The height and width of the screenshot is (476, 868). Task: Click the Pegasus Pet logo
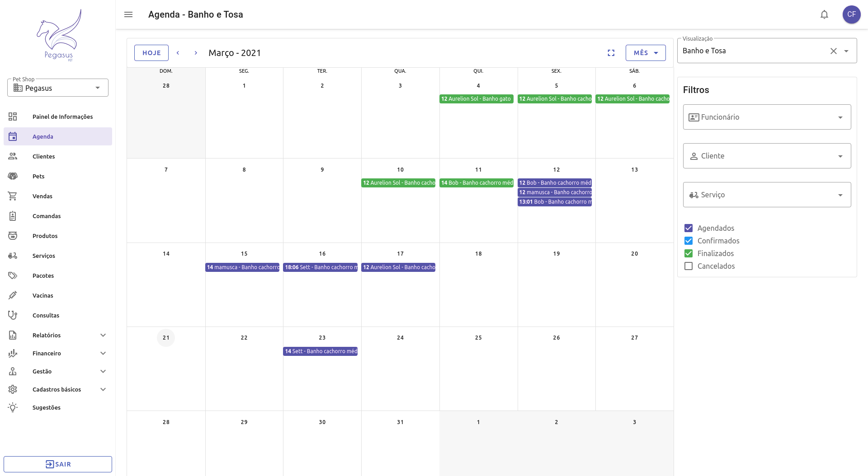(59, 36)
